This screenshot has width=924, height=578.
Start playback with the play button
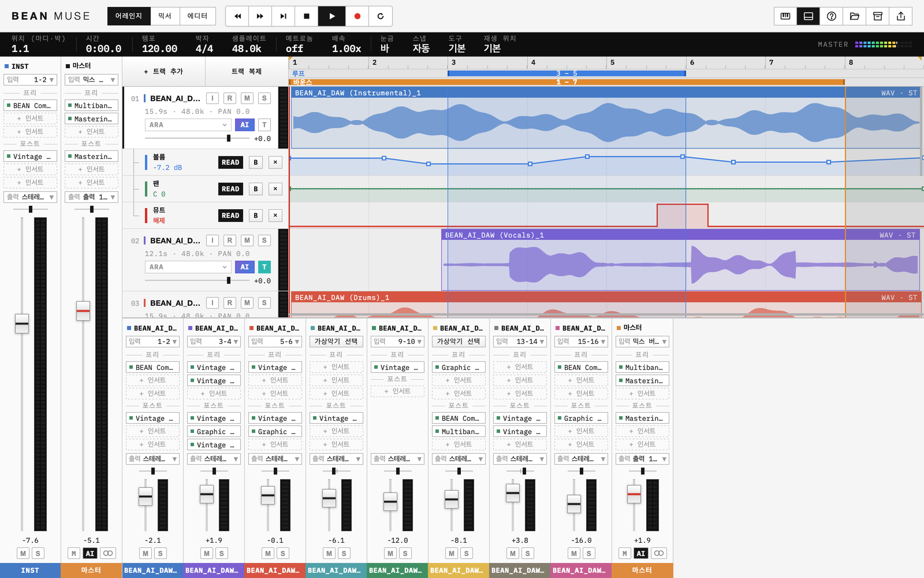[x=332, y=16]
